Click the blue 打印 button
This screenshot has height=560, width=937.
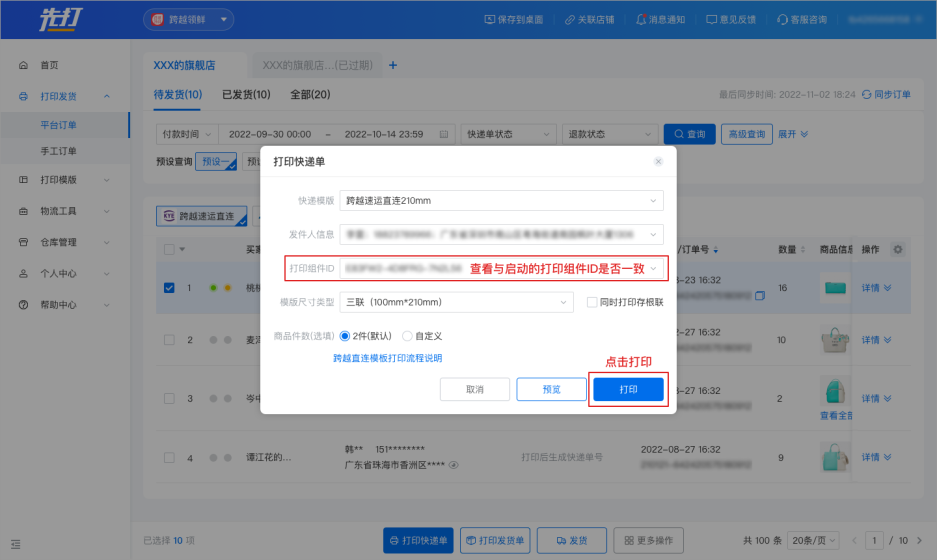point(628,389)
